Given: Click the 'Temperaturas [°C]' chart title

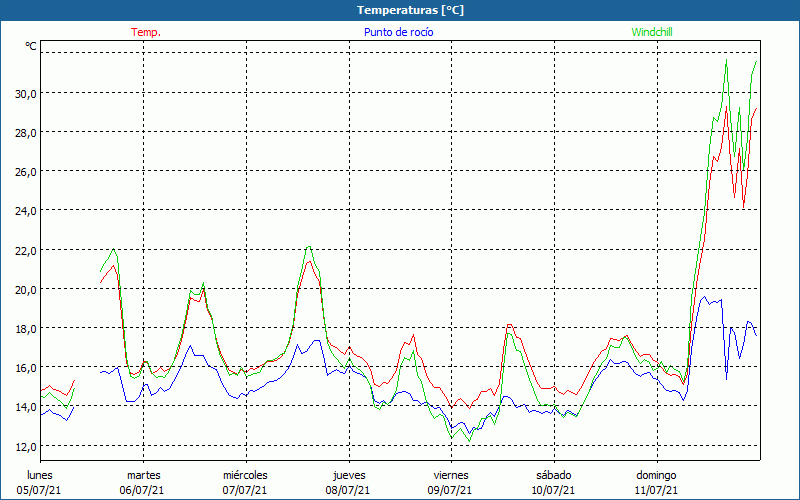Looking at the screenshot, I should 410,10.
